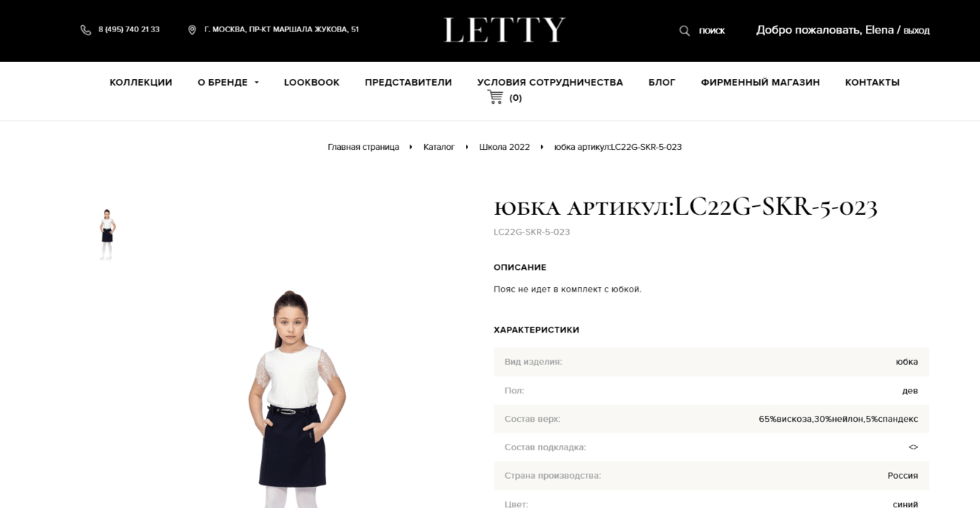This screenshot has height=508, width=980.
Task: Click the phone handset icon
Action: (x=86, y=30)
